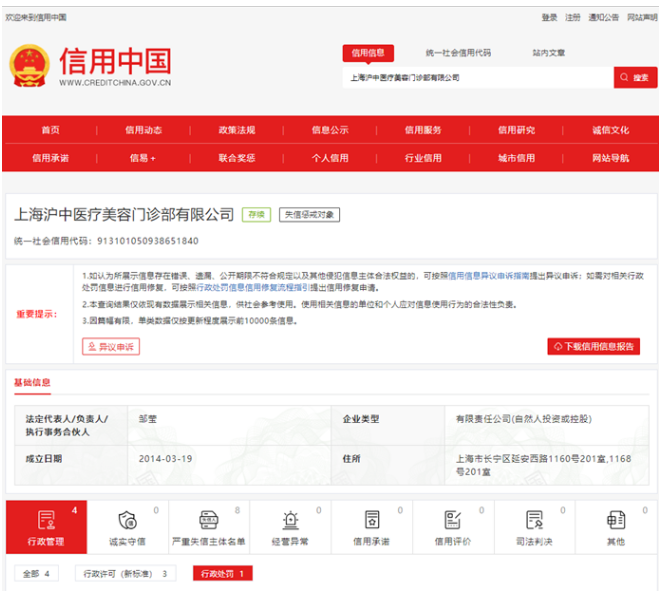Select the 信用信息 search tab
Viewport: 662px width, 595px height.
pos(368,53)
